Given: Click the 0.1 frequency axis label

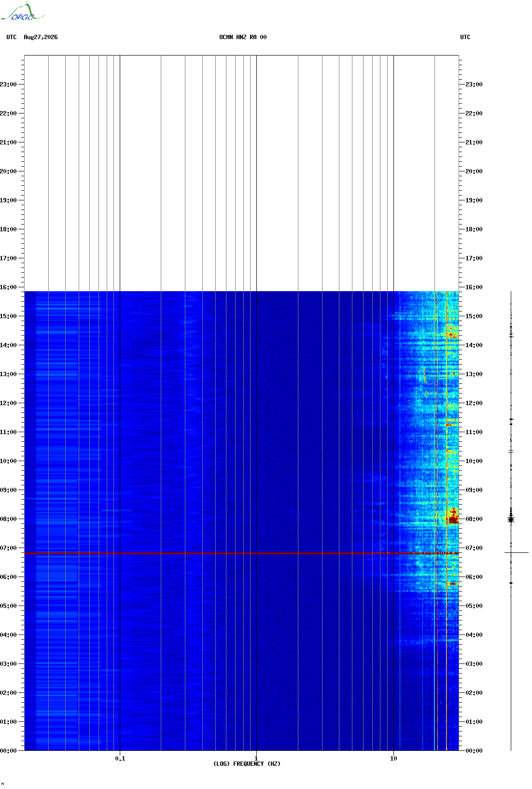Looking at the screenshot, I should click(120, 758).
